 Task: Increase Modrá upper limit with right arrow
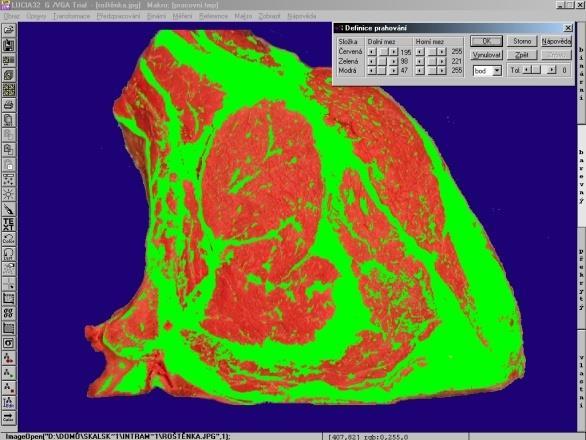[442, 70]
